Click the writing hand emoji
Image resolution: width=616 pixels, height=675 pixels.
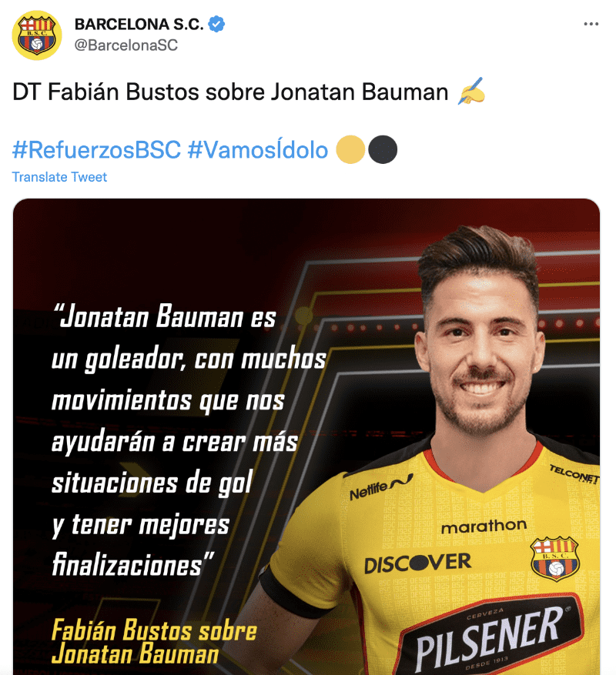[x=471, y=92]
